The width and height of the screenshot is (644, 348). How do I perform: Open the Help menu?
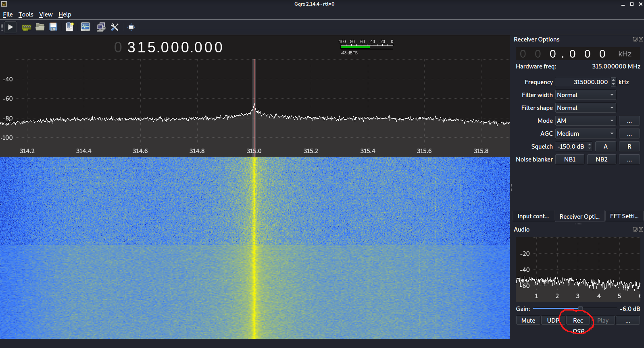pyautogui.click(x=65, y=14)
